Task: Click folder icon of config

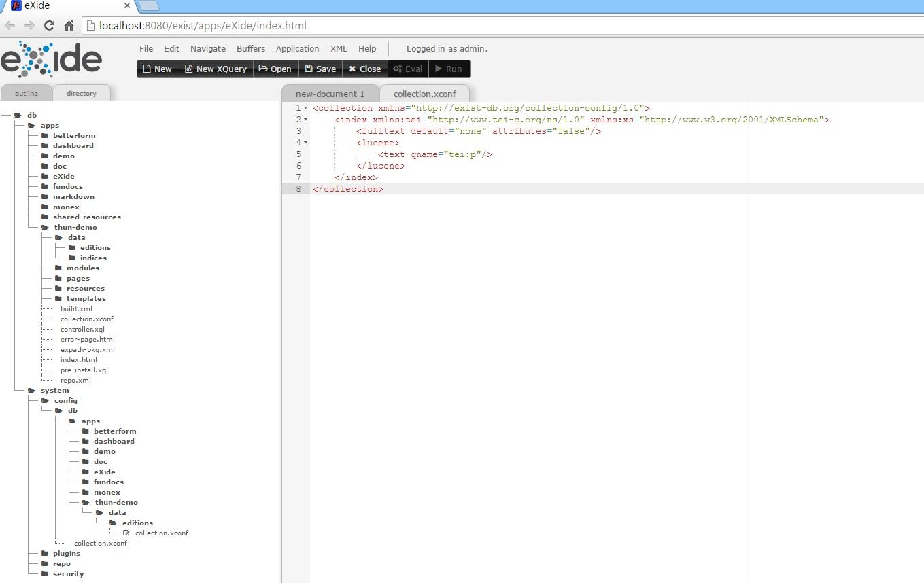Action: pos(45,400)
